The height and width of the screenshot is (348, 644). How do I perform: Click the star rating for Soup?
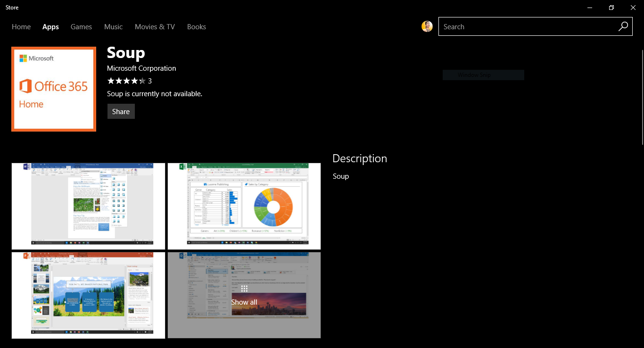[126, 81]
